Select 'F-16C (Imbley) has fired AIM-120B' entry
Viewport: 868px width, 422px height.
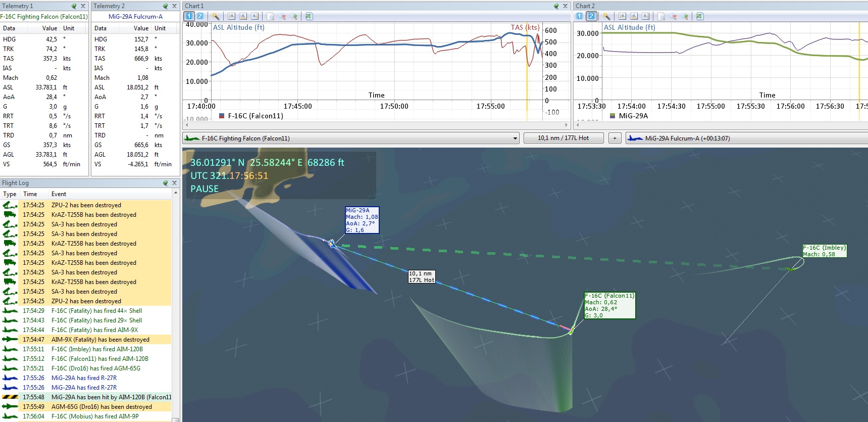(86, 349)
